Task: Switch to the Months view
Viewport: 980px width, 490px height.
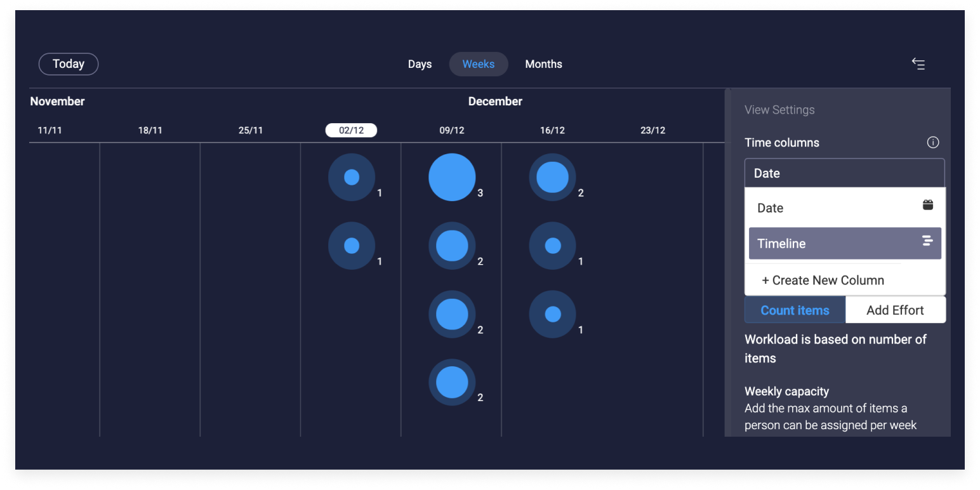Action: coord(543,64)
